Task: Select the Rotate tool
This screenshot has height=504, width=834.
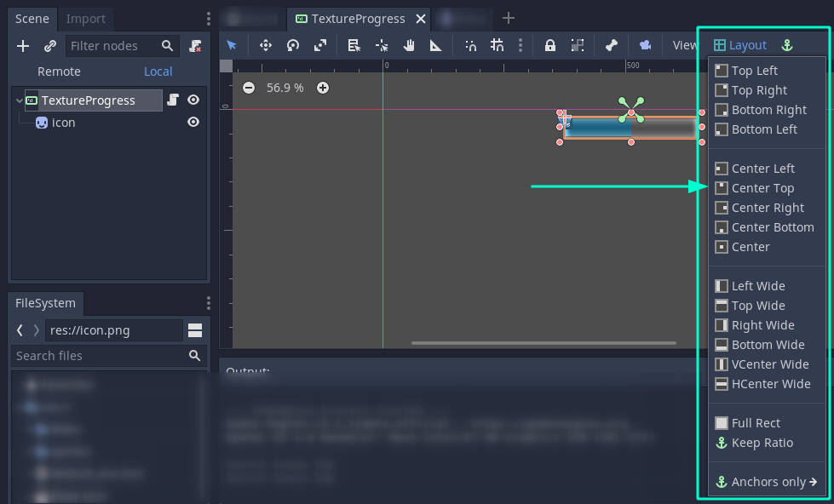Action: point(291,45)
